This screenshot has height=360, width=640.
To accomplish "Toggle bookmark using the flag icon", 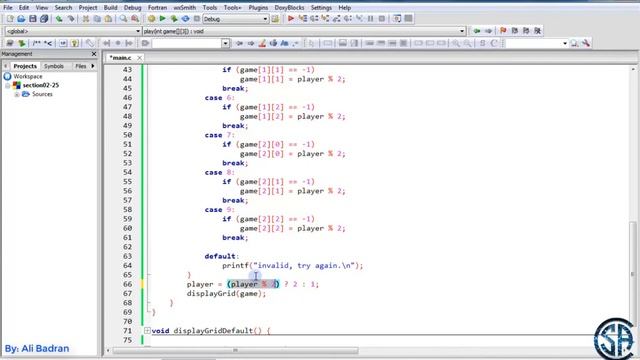I will [503, 31].
